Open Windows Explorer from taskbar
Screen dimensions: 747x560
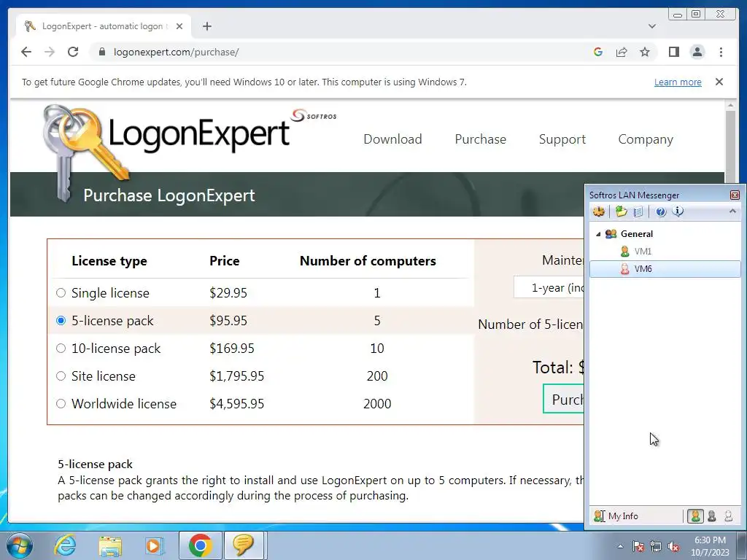110,545
